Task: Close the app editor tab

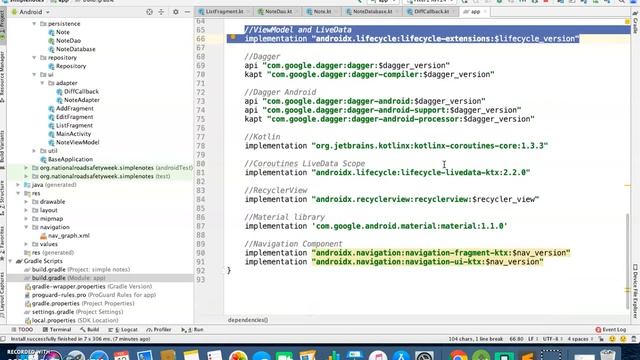Action: click(x=485, y=11)
